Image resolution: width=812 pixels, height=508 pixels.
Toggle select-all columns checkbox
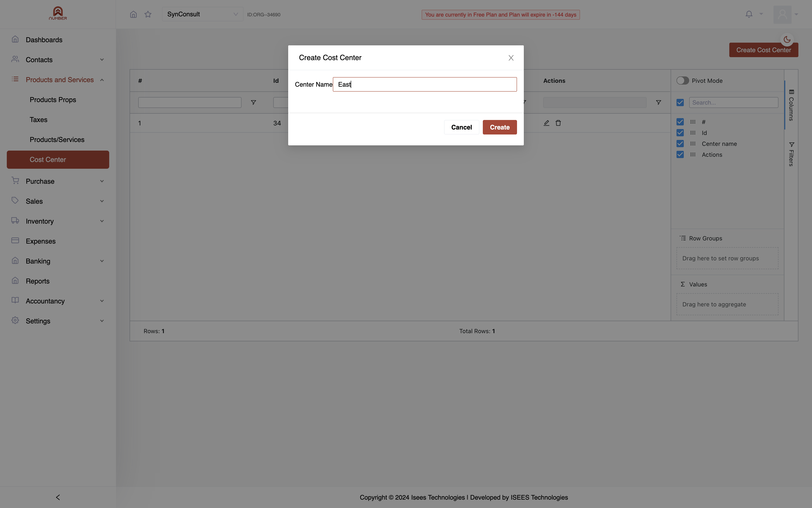680,103
